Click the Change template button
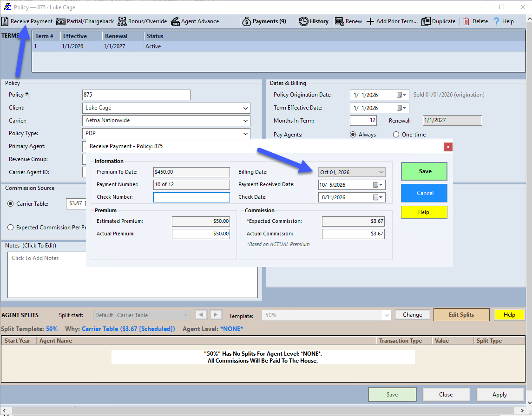This screenshot has width=532, height=416. click(412, 315)
